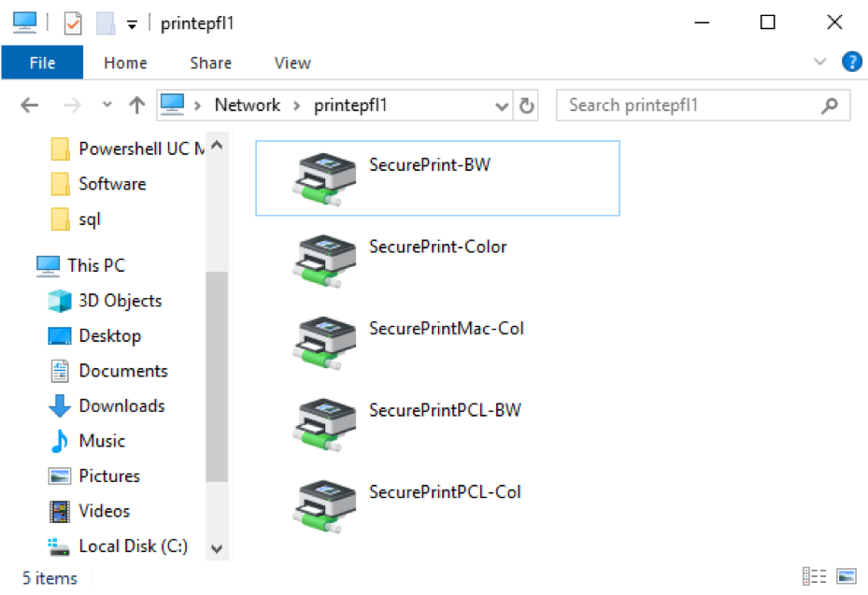
Task: Open the View ribbon tab
Action: (292, 64)
